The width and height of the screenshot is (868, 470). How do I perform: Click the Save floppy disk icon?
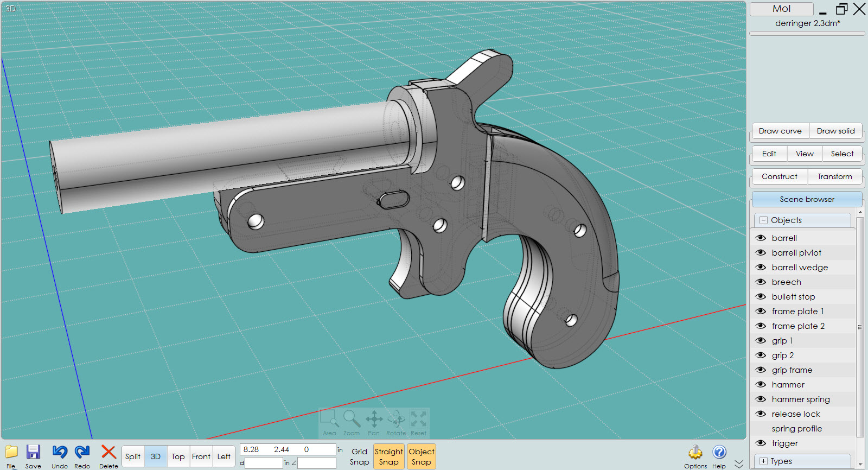(x=33, y=452)
